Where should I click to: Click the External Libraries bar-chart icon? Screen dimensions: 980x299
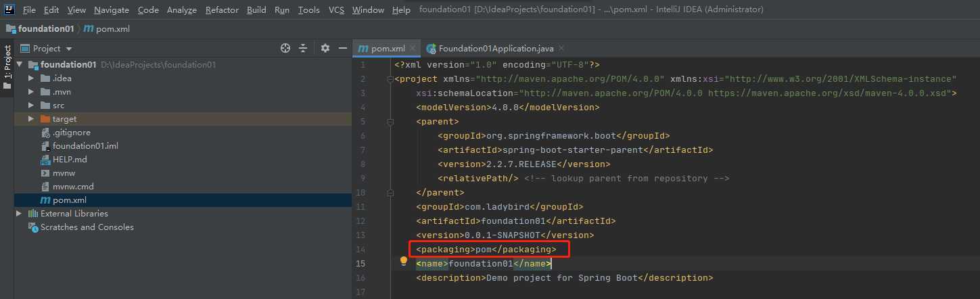(32, 214)
